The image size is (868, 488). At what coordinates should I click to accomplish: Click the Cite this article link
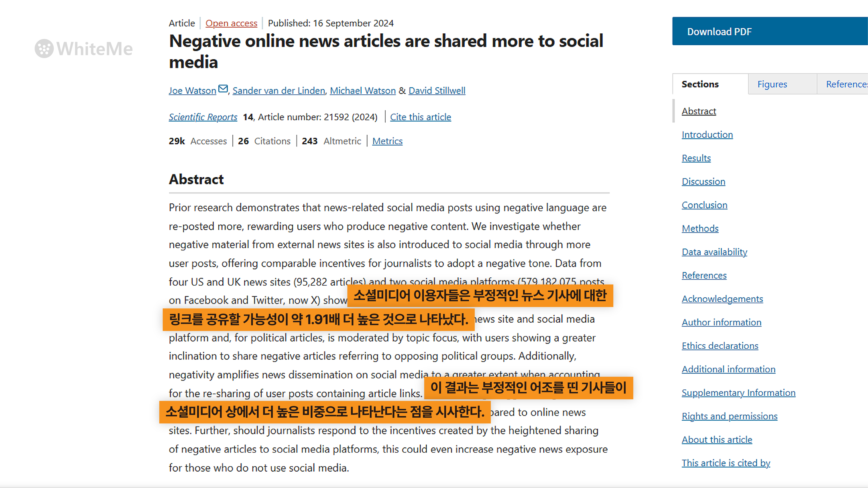coord(420,117)
